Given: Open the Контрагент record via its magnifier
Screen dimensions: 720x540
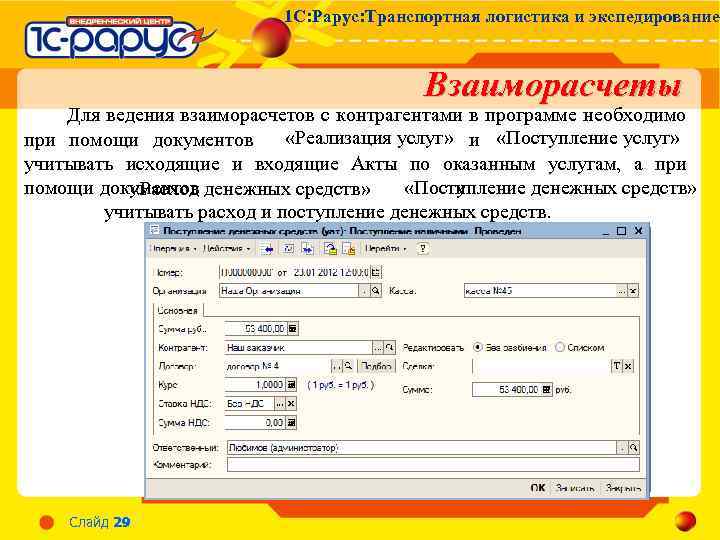Looking at the screenshot, I should pyautogui.click(x=389, y=348).
